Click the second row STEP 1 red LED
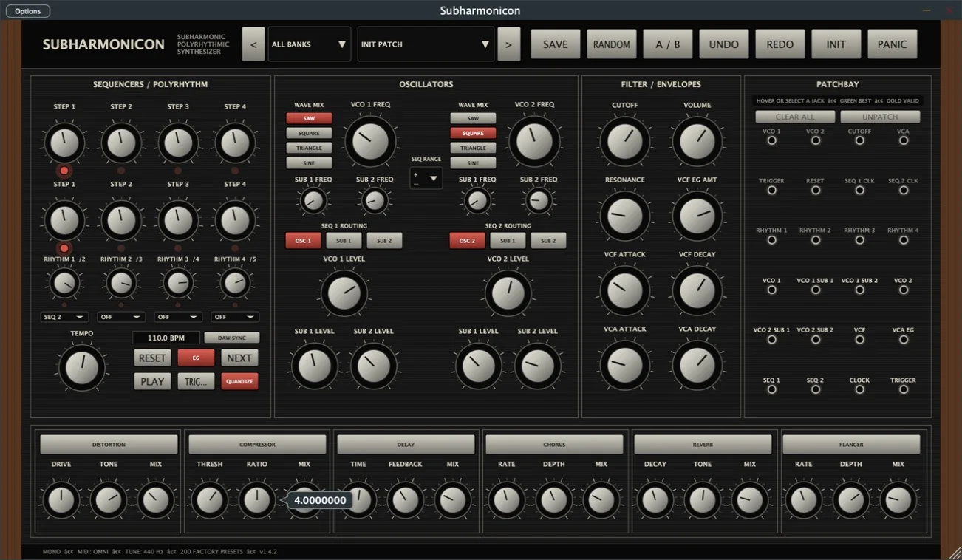962x560 pixels. pyautogui.click(x=64, y=248)
